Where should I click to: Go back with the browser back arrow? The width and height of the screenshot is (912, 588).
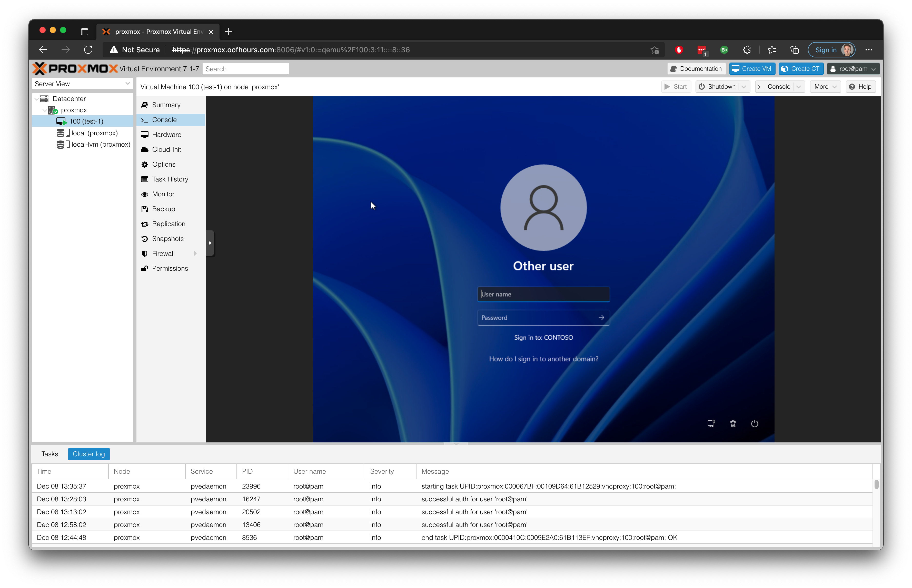(x=43, y=50)
